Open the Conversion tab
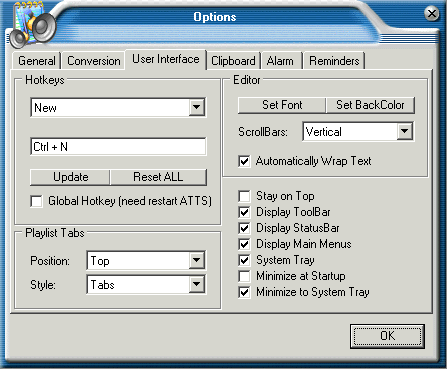The image size is (447, 369). pos(94,61)
